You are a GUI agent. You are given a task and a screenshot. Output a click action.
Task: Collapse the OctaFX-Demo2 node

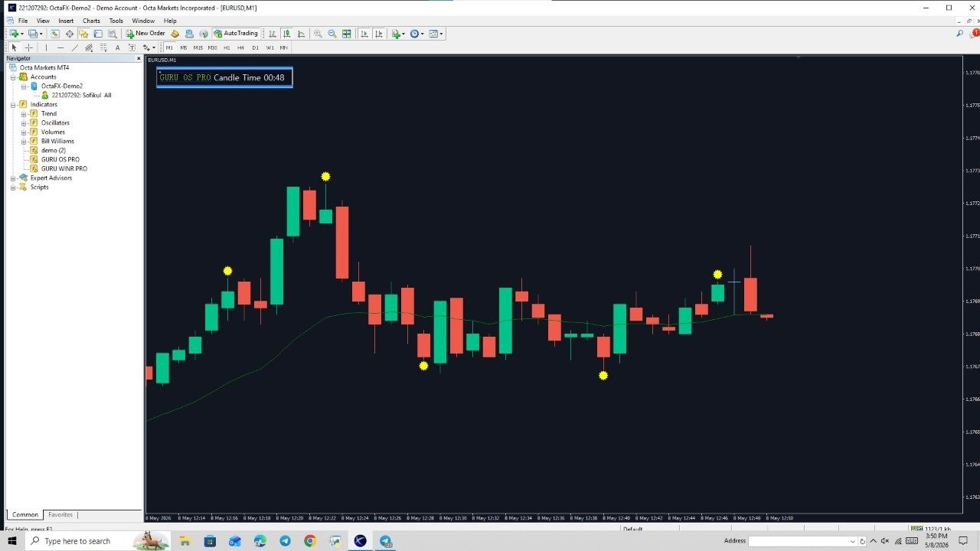pyautogui.click(x=24, y=86)
